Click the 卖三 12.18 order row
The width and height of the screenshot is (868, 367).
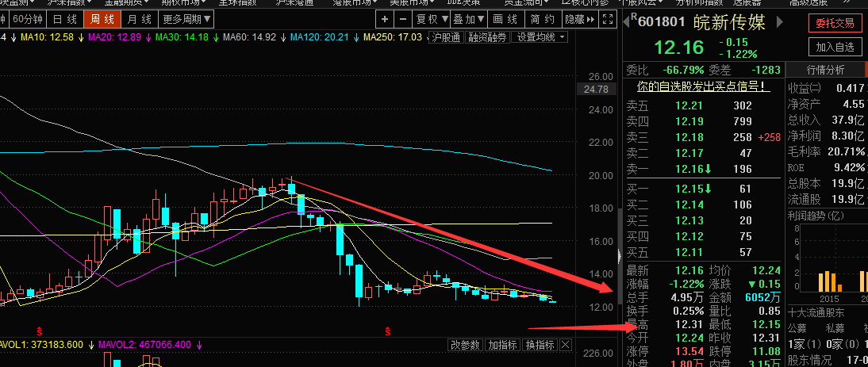coord(703,137)
